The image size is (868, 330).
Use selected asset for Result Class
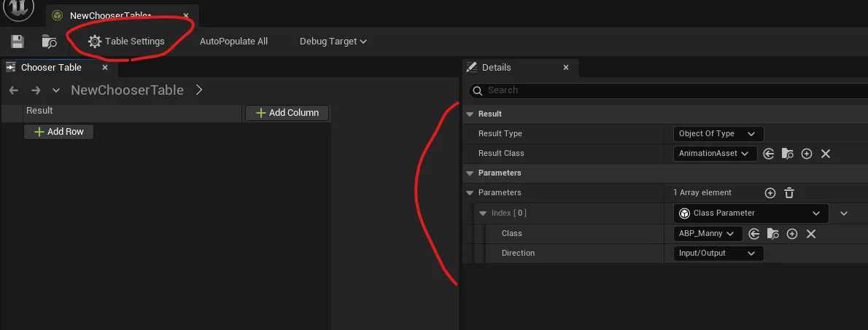(x=768, y=154)
